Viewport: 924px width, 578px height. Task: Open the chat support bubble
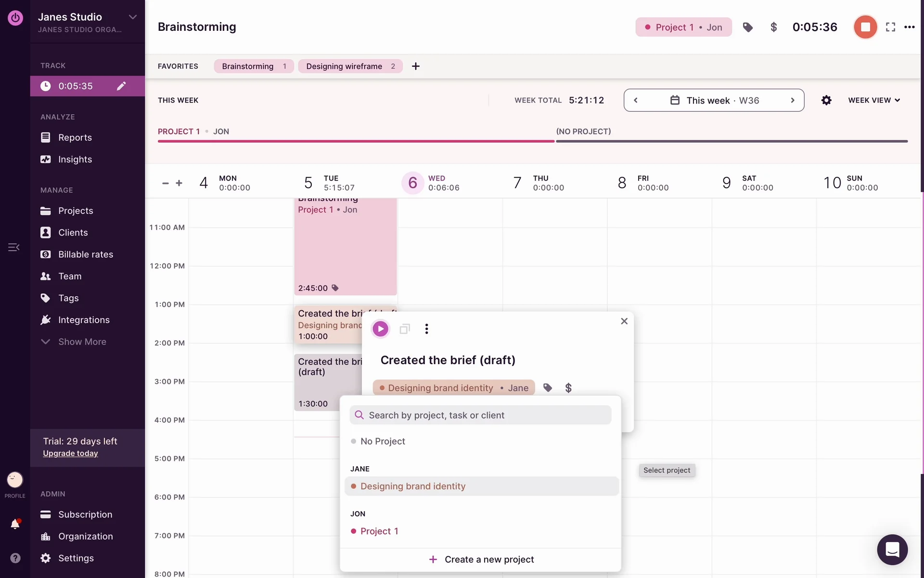(892, 550)
